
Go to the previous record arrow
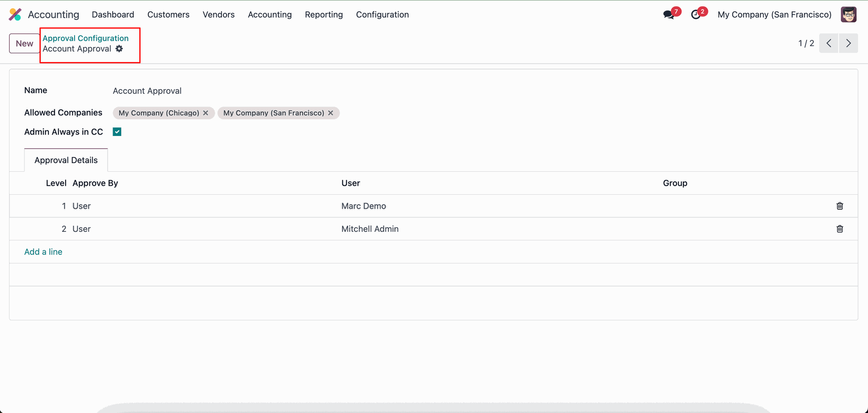coord(829,43)
